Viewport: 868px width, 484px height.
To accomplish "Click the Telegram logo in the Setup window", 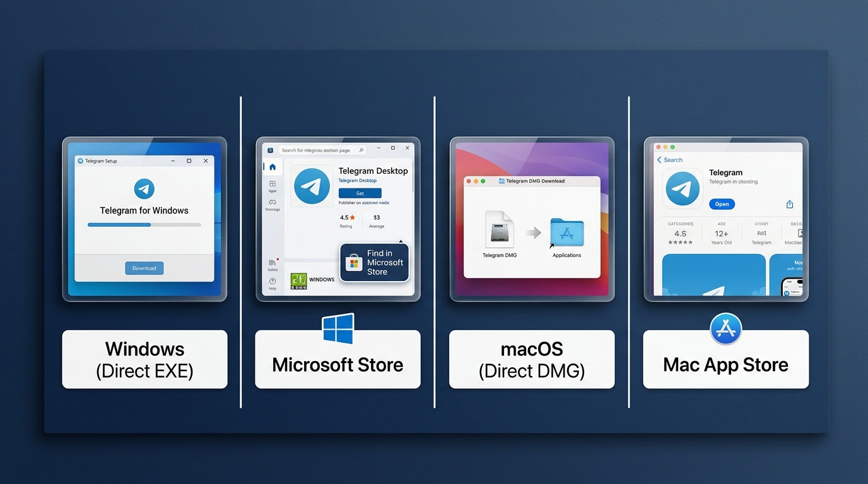I will coord(144,188).
